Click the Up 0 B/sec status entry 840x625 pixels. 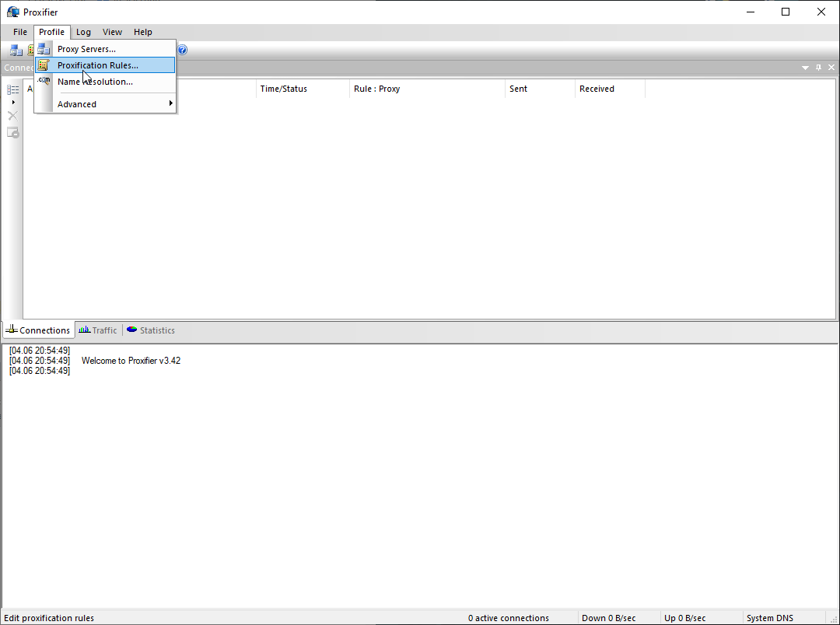point(684,618)
